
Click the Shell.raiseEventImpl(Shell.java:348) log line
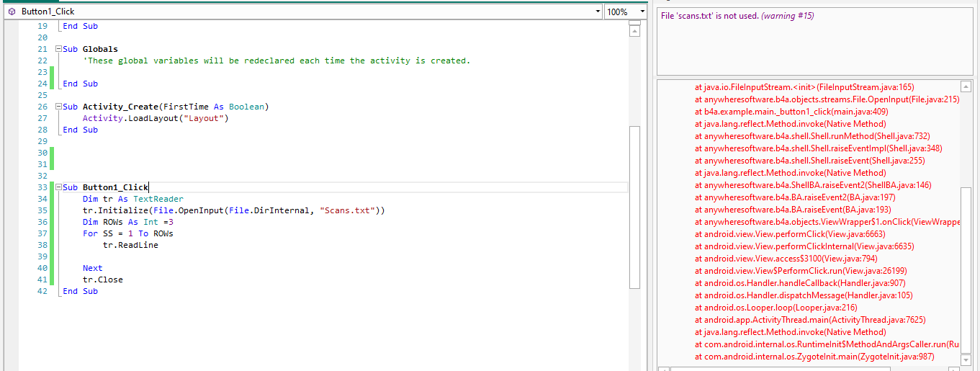818,148
